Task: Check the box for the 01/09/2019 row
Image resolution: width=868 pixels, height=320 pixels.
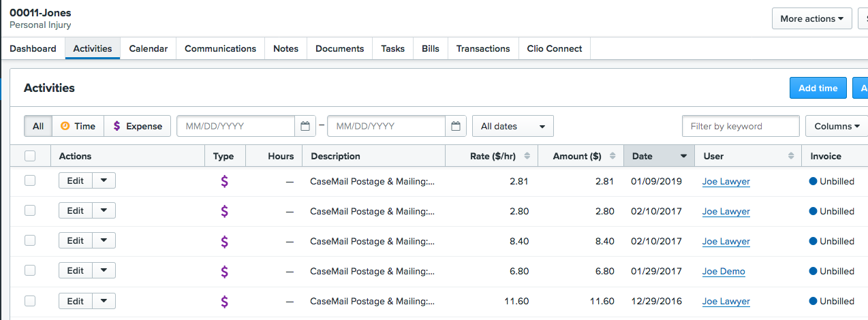Action: [30, 180]
